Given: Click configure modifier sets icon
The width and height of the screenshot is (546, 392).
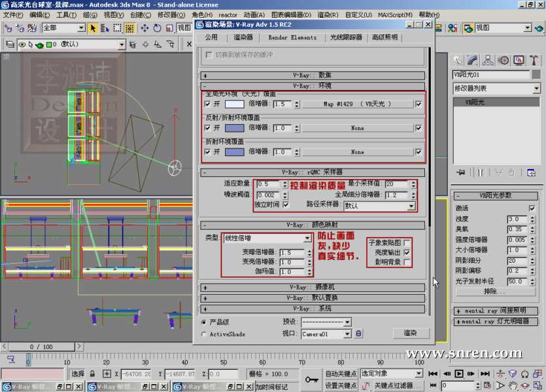Looking at the screenshot, I should click(x=531, y=172).
